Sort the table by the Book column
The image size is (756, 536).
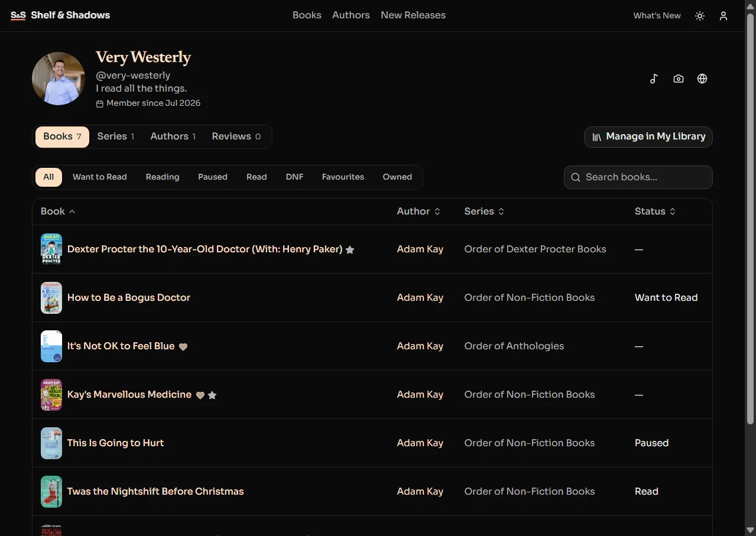(x=58, y=212)
